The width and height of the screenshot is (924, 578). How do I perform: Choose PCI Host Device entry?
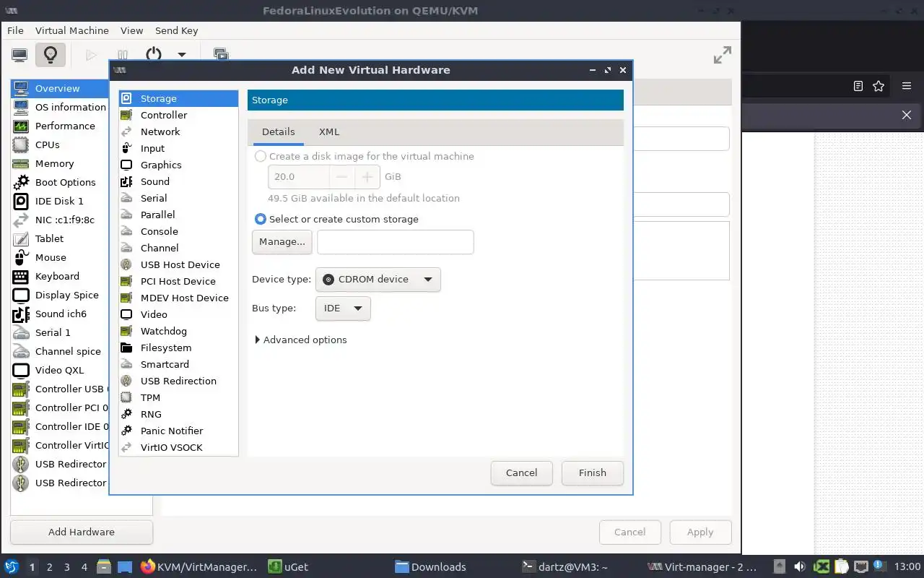pyautogui.click(x=178, y=281)
